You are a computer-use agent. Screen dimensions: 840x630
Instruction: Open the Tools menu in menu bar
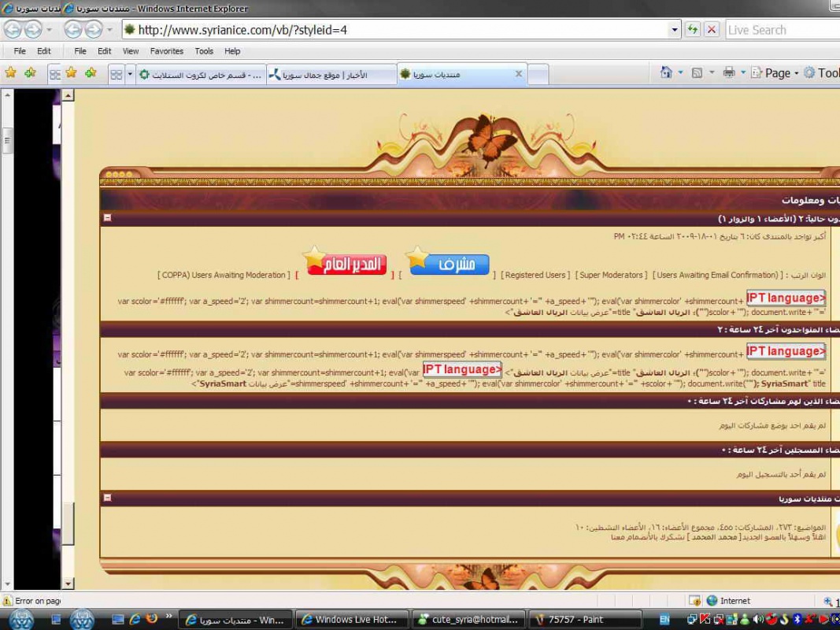[204, 51]
